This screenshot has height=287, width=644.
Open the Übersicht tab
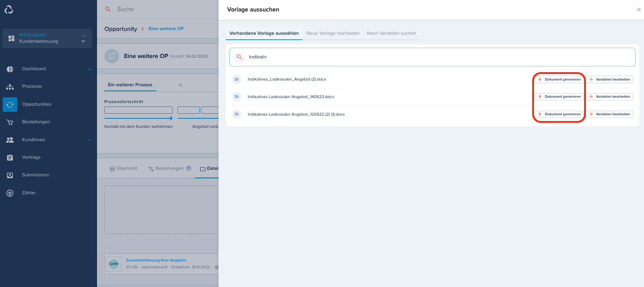pyautogui.click(x=123, y=168)
